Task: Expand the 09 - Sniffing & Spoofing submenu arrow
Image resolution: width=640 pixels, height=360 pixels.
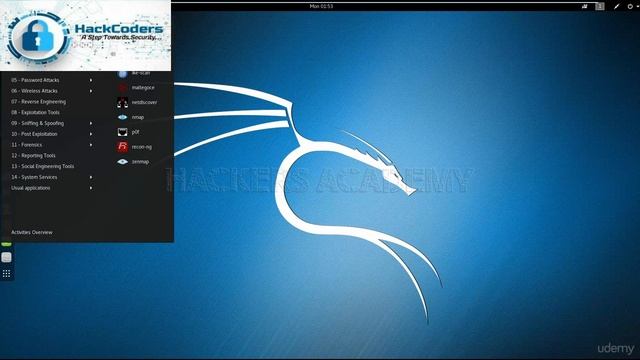Action: 91,123
